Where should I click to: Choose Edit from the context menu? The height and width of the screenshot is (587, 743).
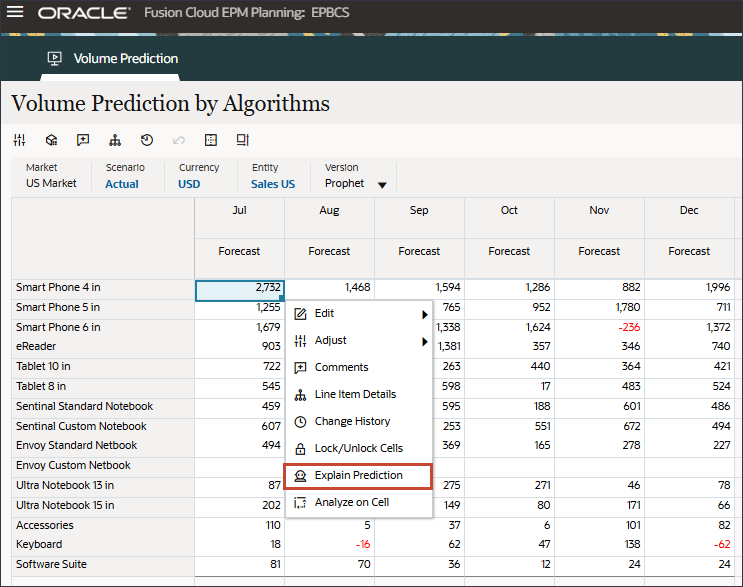[x=359, y=314]
